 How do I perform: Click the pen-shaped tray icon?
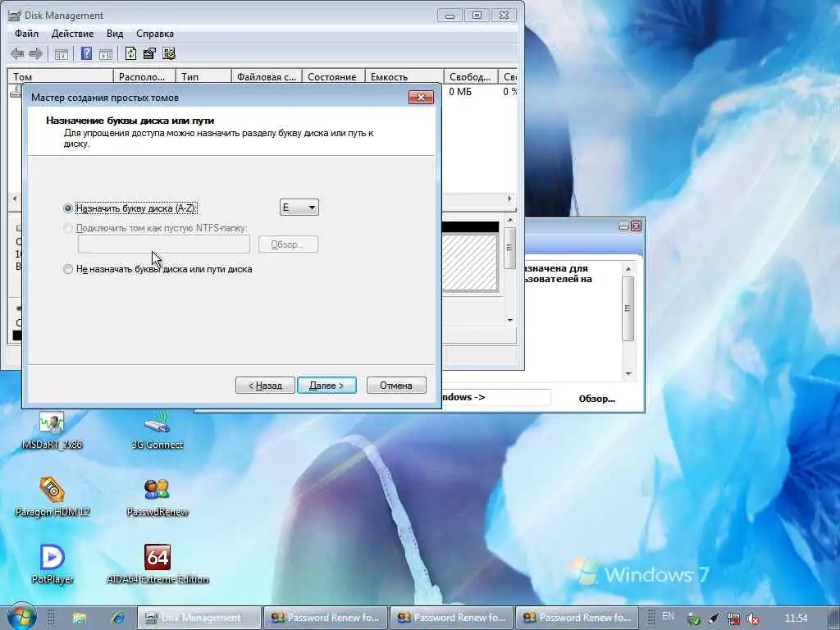[714, 619]
